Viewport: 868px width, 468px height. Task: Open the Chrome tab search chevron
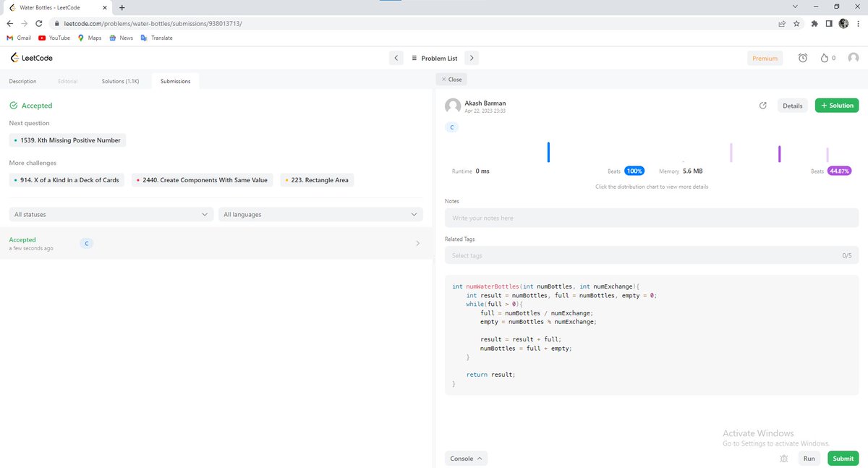click(x=796, y=7)
